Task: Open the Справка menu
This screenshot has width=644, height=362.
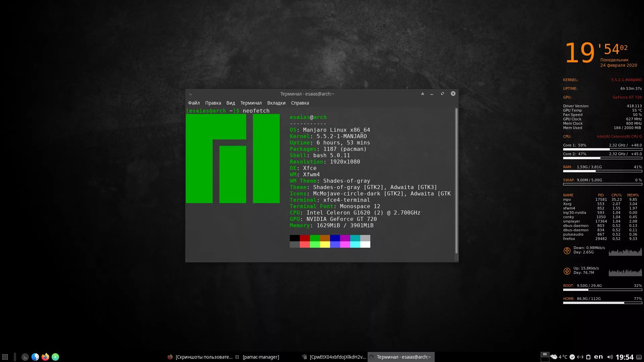Action: 300,103
